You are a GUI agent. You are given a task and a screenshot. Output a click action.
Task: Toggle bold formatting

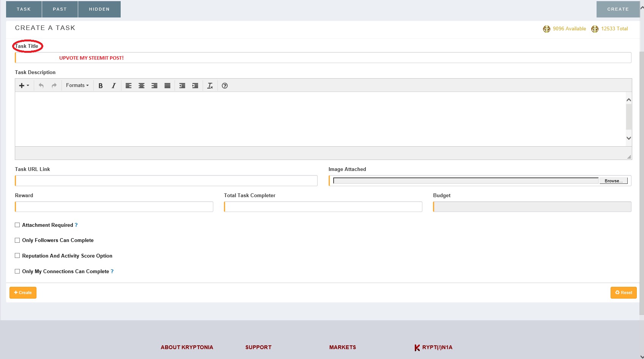click(x=101, y=85)
